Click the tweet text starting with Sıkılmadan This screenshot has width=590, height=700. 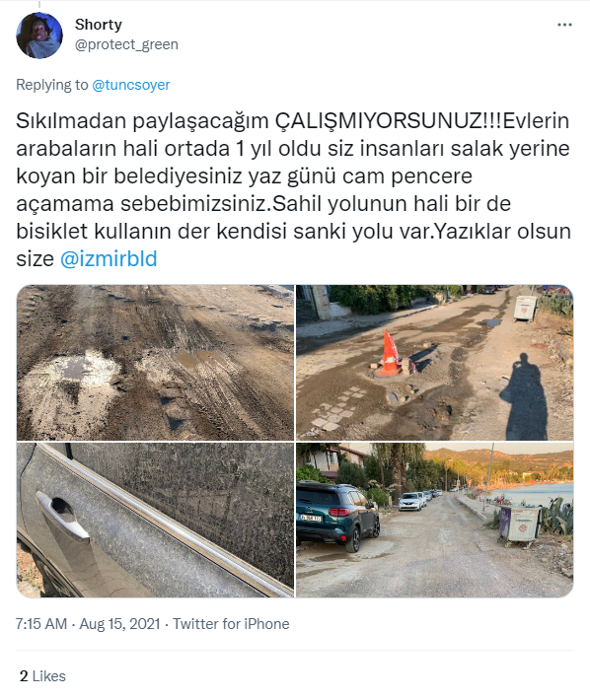293,189
